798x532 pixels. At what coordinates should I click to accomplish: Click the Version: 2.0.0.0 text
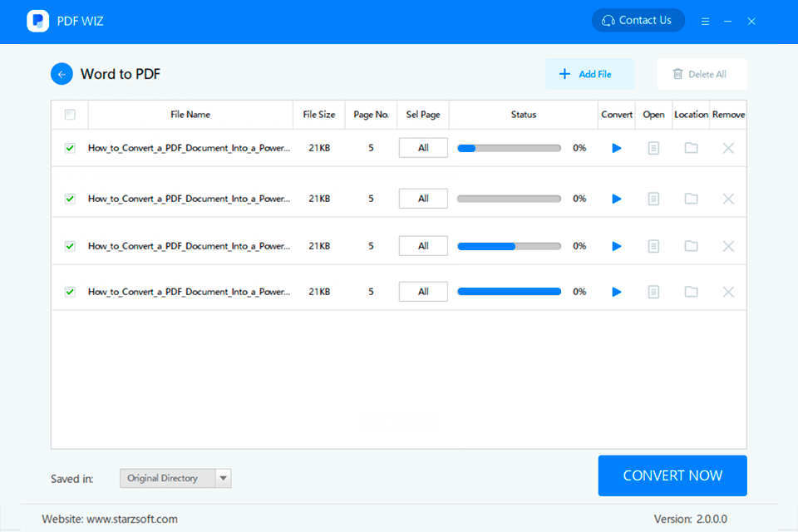tap(691, 520)
